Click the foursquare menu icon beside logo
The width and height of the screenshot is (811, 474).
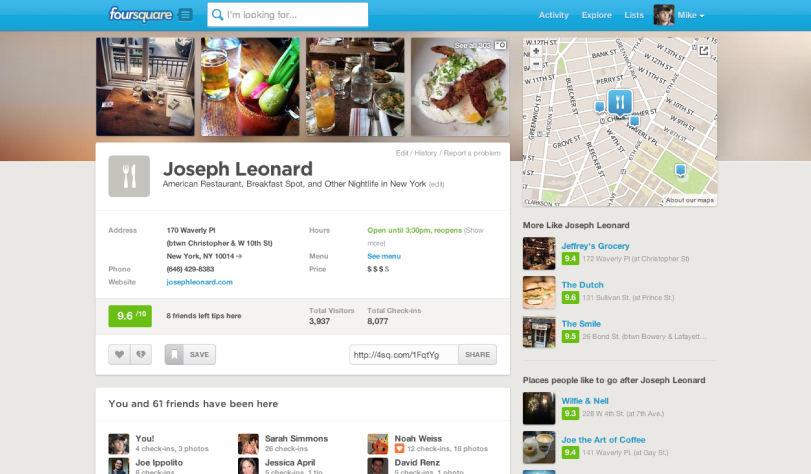[185, 15]
